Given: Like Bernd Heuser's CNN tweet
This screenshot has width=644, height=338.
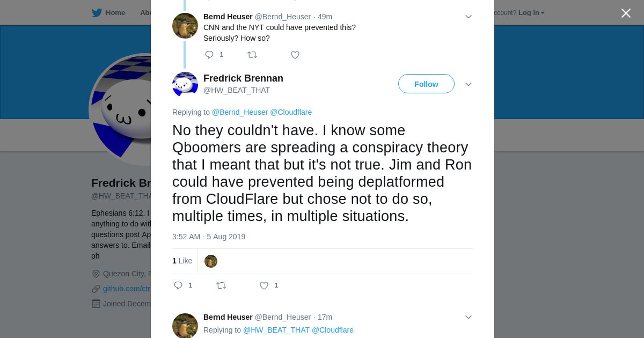Looking at the screenshot, I should click(x=295, y=55).
